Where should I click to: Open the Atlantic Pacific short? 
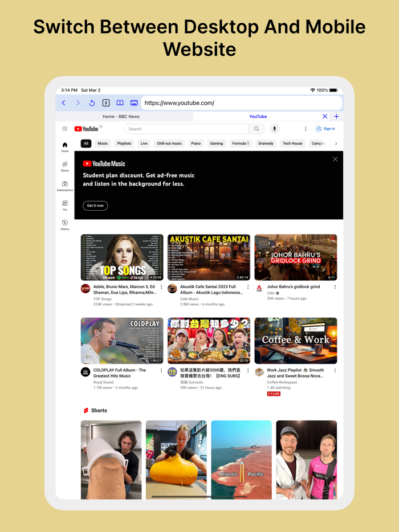pos(242,460)
